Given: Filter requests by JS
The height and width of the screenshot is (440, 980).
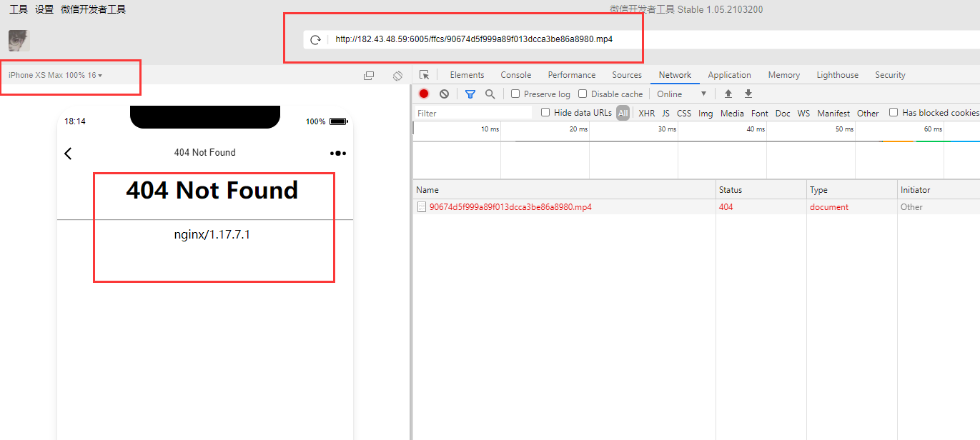Looking at the screenshot, I should [665, 113].
